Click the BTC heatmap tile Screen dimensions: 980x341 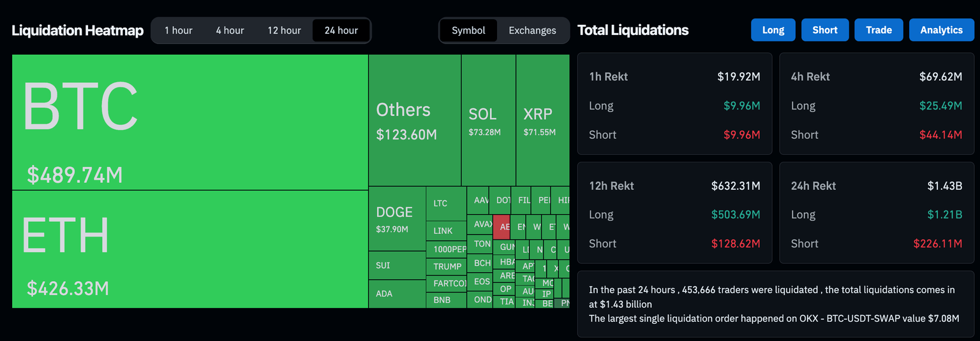click(x=190, y=122)
